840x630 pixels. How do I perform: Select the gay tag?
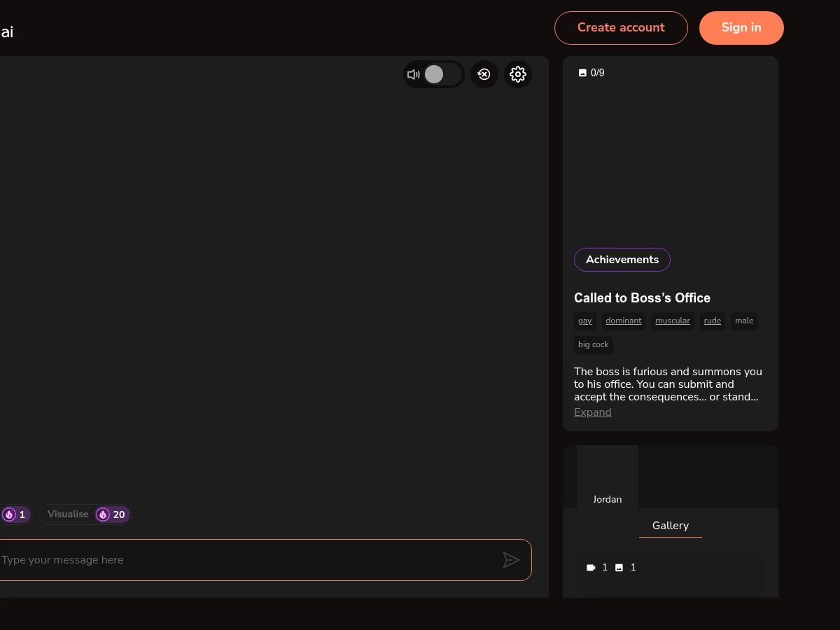point(585,321)
